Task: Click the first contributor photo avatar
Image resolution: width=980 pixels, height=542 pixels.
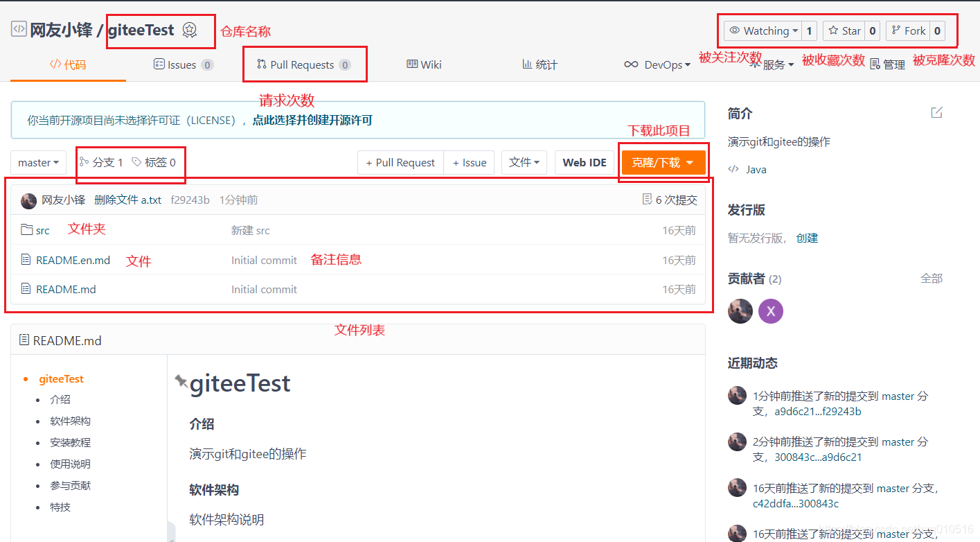Action: [x=740, y=311]
